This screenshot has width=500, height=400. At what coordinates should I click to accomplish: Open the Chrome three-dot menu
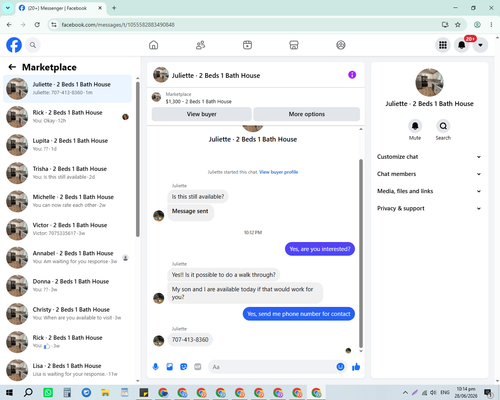pyautogui.click(x=491, y=25)
